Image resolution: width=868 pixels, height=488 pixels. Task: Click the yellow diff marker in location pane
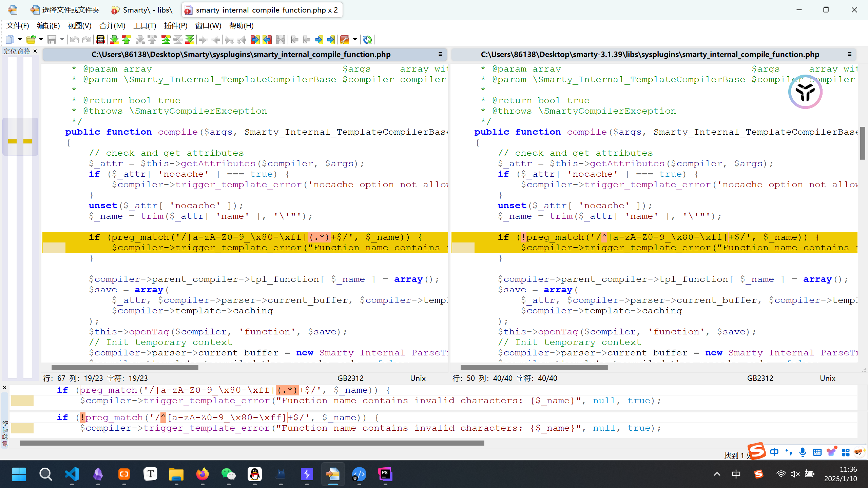pyautogui.click(x=13, y=141)
